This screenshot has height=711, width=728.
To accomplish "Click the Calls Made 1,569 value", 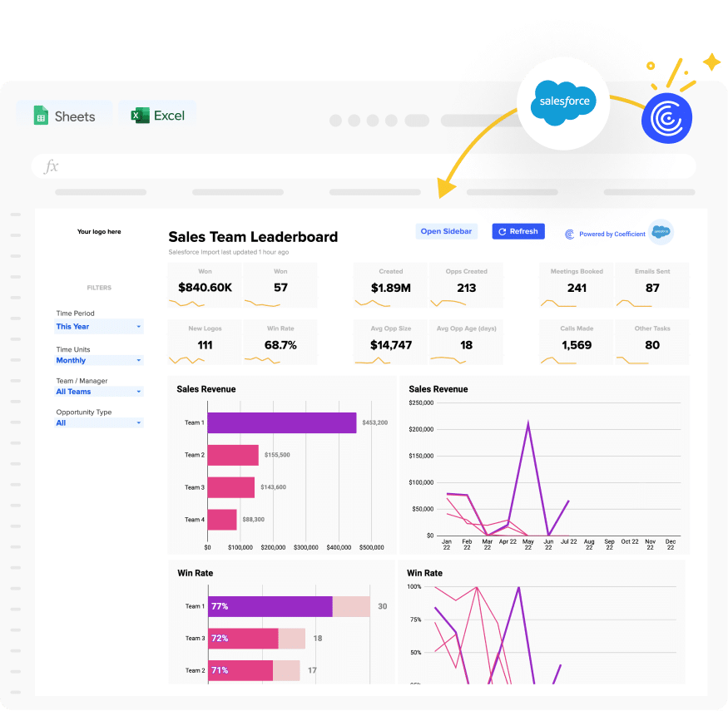I will [577, 345].
